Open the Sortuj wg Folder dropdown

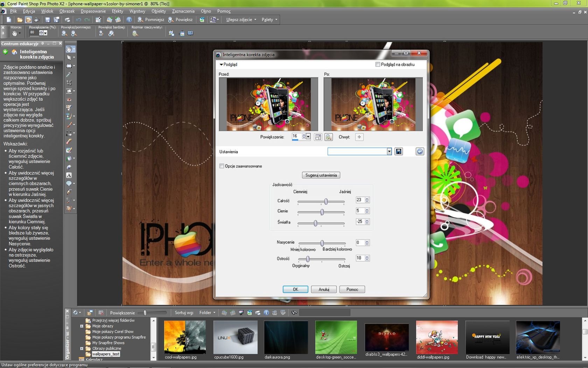tap(207, 313)
